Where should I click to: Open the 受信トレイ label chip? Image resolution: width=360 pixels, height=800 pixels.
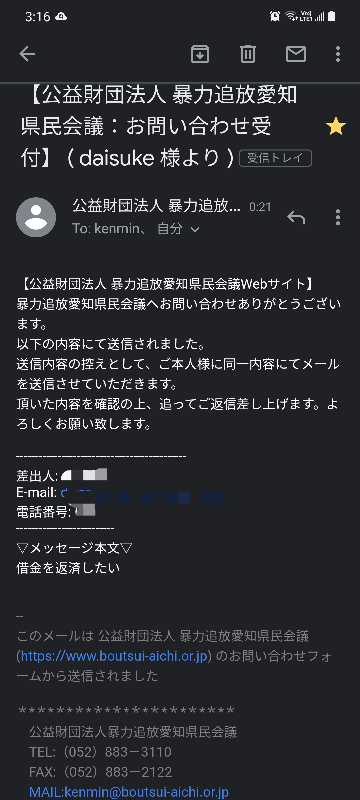[275, 158]
